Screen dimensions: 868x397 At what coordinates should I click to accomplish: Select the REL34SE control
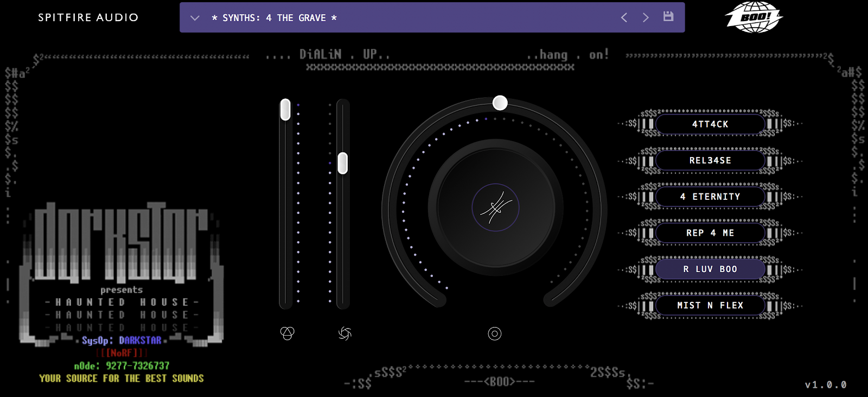tap(710, 161)
